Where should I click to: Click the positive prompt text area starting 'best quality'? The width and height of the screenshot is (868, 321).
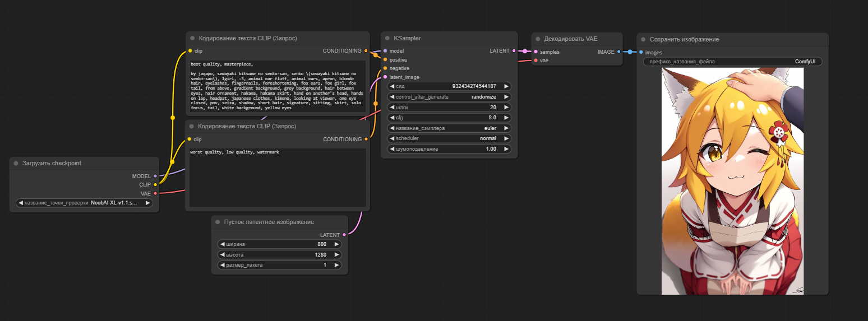pos(278,87)
